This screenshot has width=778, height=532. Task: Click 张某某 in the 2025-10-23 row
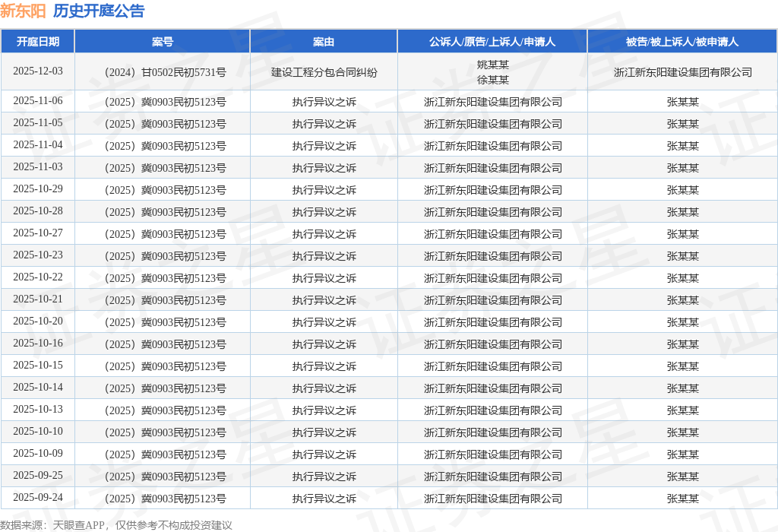pyautogui.click(x=683, y=256)
